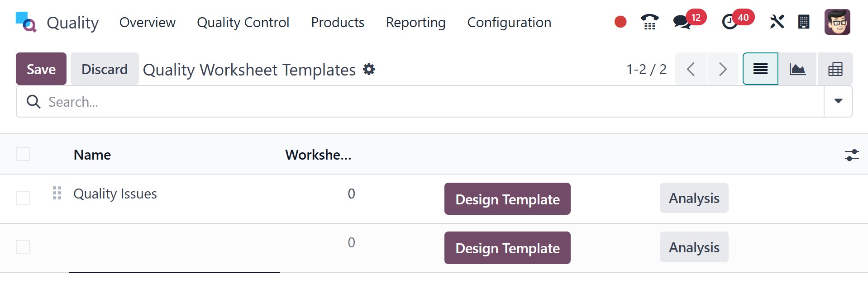The image size is (868, 293).
Task: Switch to graph view
Action: click(x=797, y=69)
